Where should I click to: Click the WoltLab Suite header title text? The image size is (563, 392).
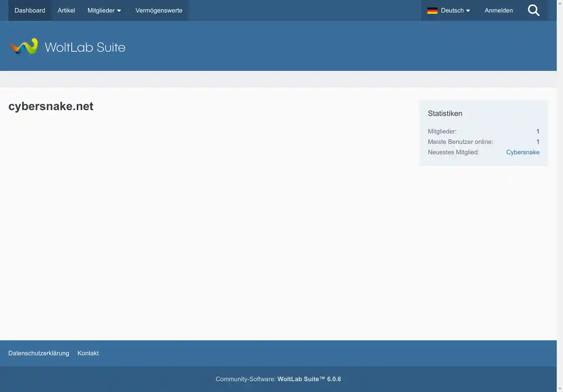click(85, 47)
